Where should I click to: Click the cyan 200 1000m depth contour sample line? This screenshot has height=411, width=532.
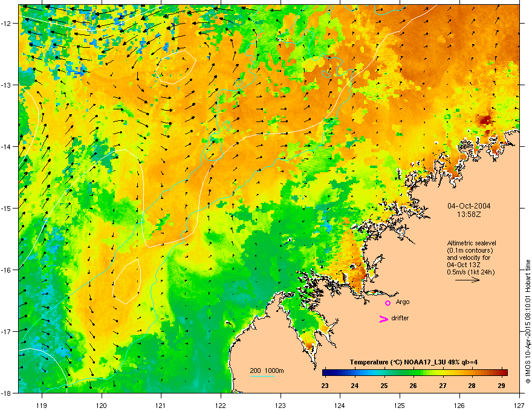pos(262,376)
